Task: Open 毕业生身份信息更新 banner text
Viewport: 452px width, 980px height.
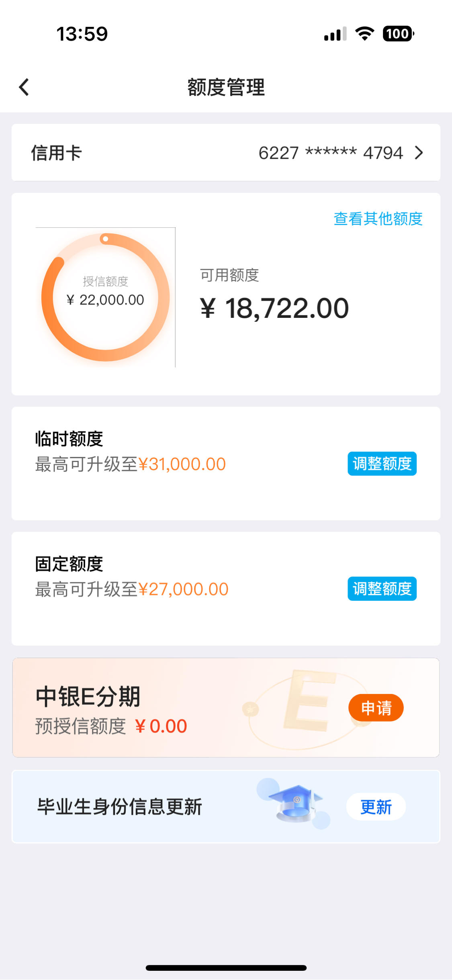Action: point(119,807)
